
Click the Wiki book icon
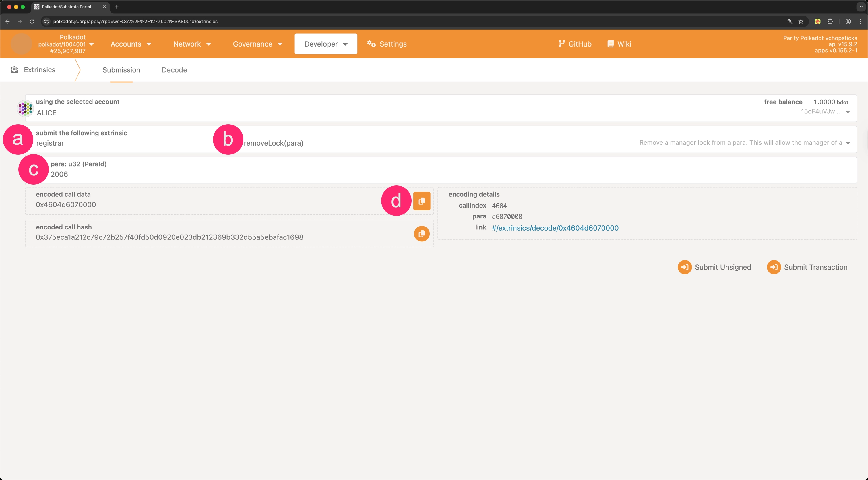click(610, 44)
